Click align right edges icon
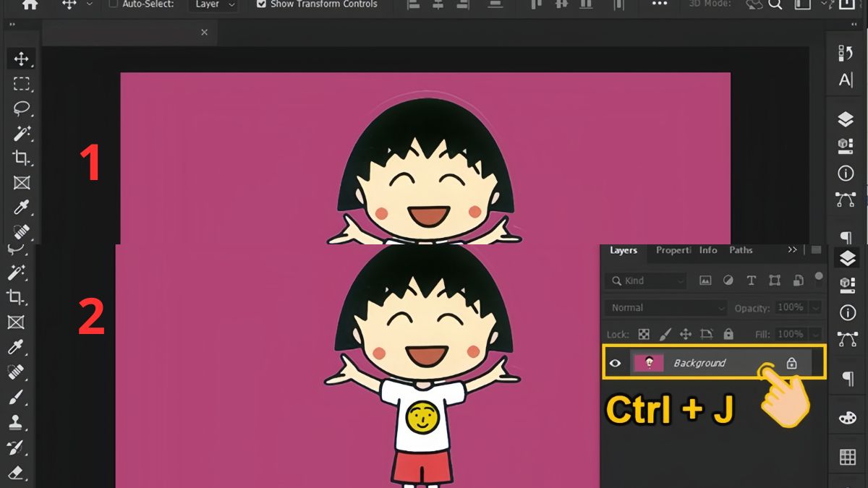The height and width of the screenshot is (488, 868). click(x=461, y=4)
